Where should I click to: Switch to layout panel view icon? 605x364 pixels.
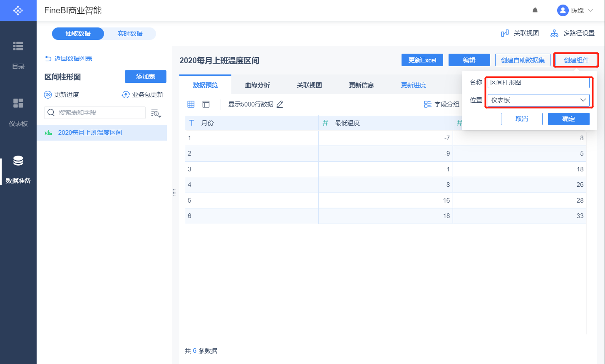point(206,104)
